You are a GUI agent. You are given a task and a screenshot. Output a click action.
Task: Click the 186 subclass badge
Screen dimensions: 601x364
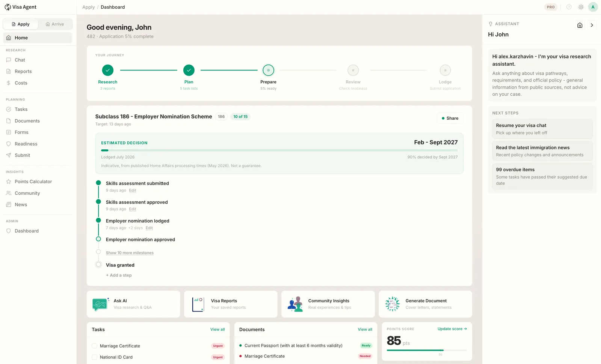[221, 117]
